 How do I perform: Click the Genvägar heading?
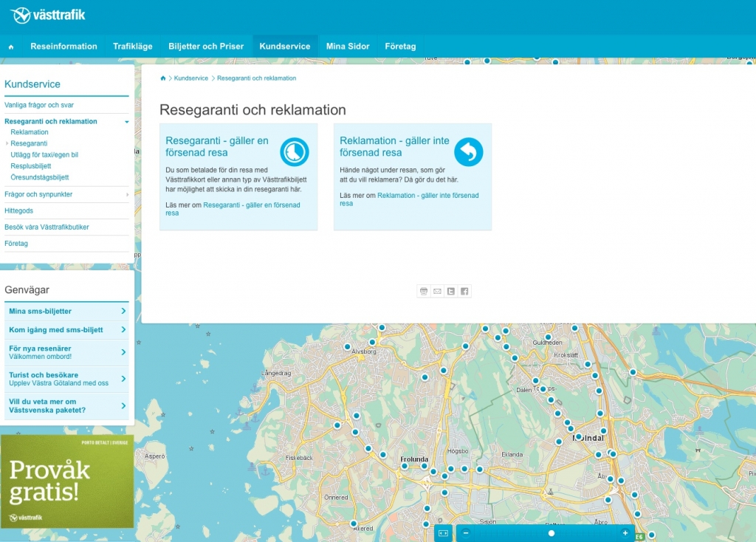27,289
